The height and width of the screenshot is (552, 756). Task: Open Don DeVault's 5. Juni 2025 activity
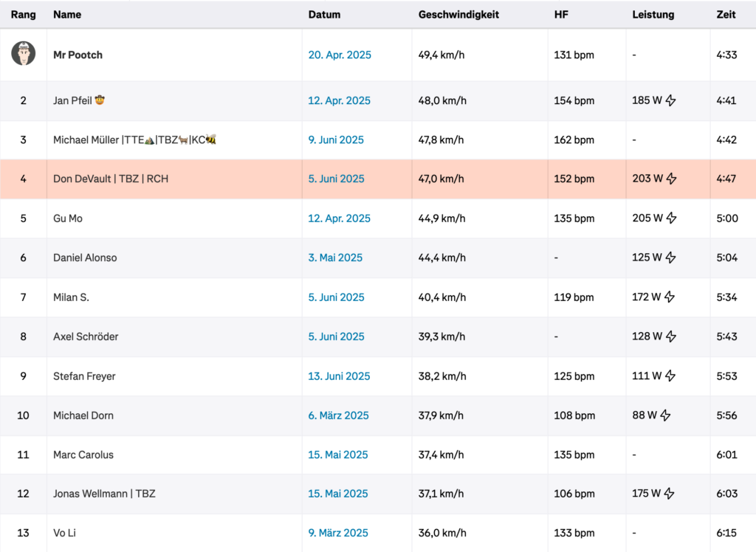click(336, 179)
